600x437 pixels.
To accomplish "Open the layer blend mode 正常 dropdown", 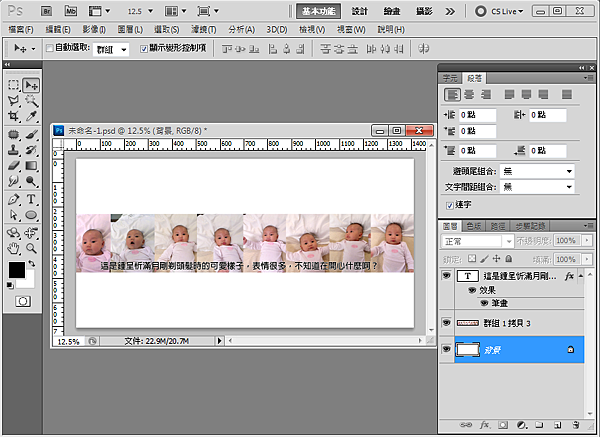I will 476,242.
